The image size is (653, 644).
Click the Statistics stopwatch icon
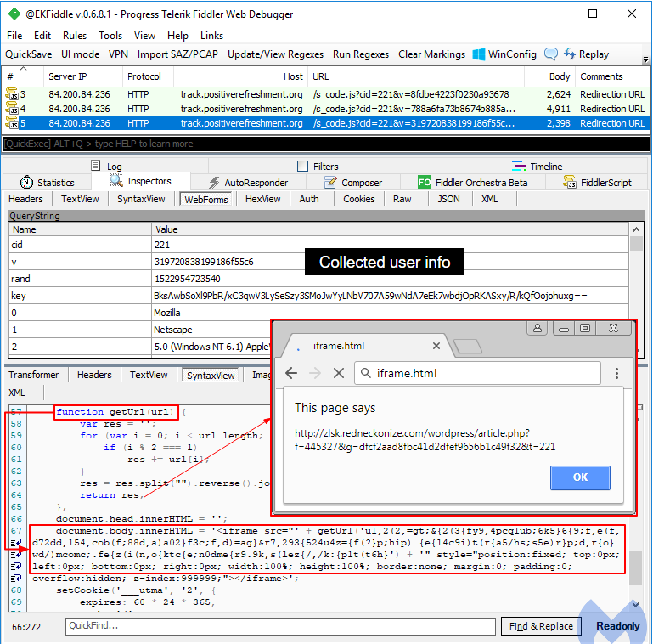26,183
